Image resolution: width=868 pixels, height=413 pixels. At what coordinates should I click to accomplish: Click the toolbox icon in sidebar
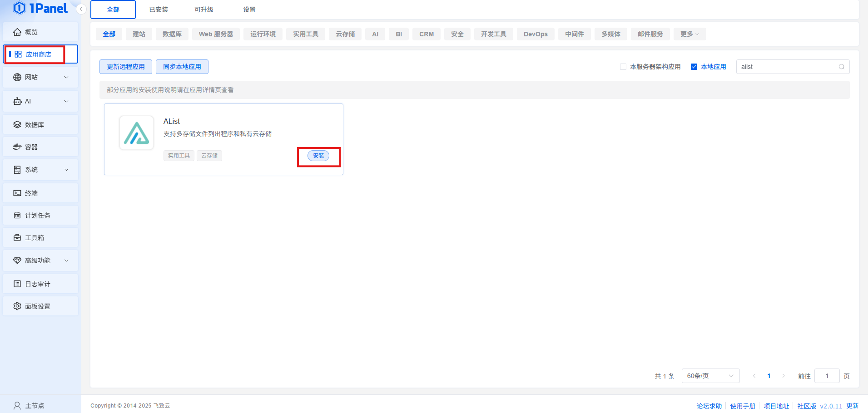point(17,238)
